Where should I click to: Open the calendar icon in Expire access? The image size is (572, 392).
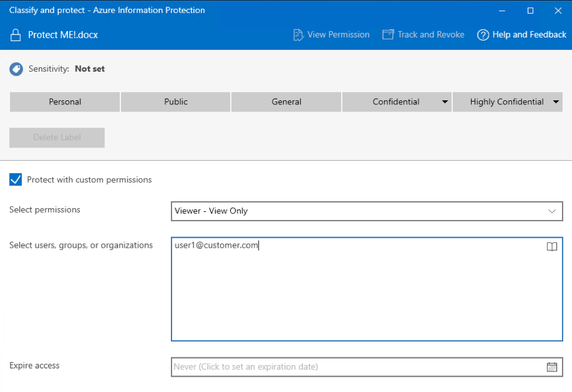tap(551, 367)
